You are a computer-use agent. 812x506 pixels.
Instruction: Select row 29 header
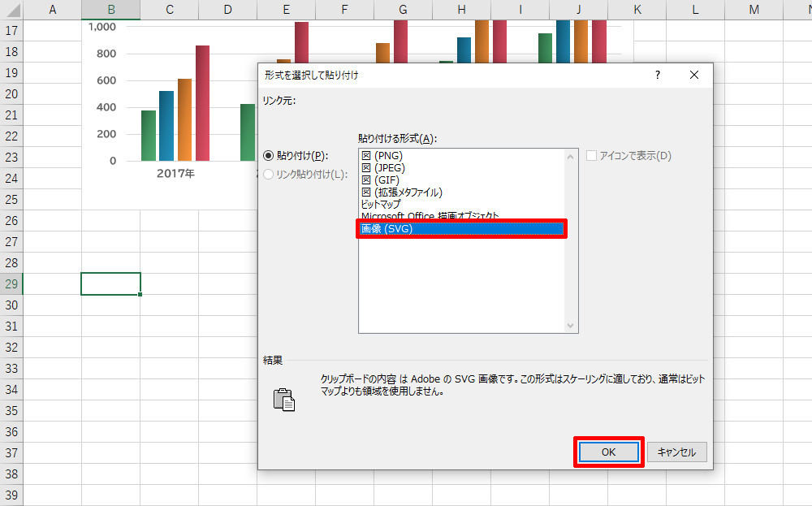(11, 283)
